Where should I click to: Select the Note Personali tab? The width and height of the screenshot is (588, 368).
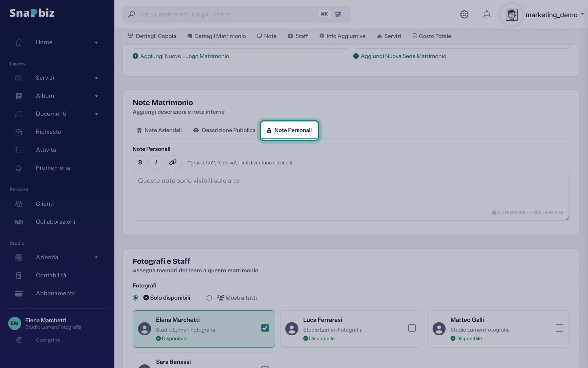pyautogui.click(x=289, y=130)
